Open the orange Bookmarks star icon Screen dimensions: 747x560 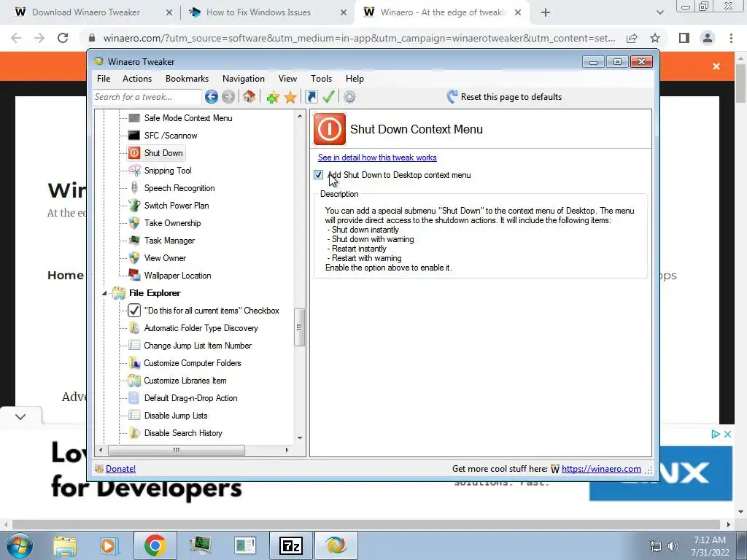click(x=290, y=97)
